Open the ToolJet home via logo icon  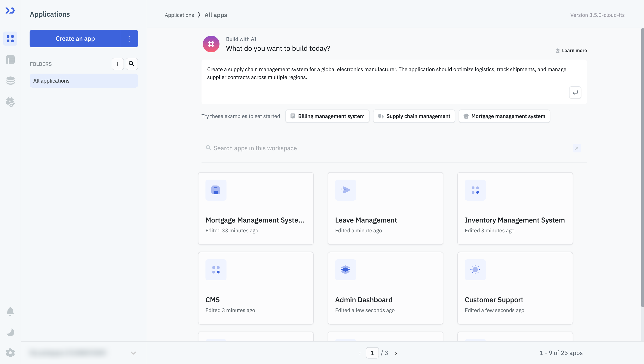(10, 11)
